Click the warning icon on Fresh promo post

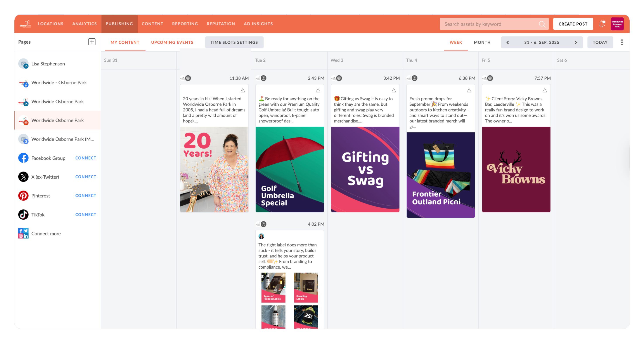(x=469, y=90)
